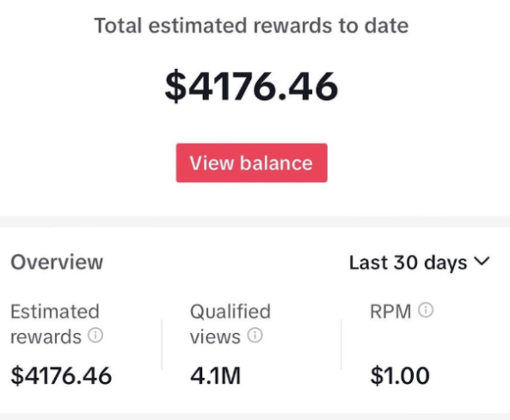This screenshot has height=420, width=510.
Task: Select the $4176.46 value under Estimated rewards
Action: pos(61,376)
